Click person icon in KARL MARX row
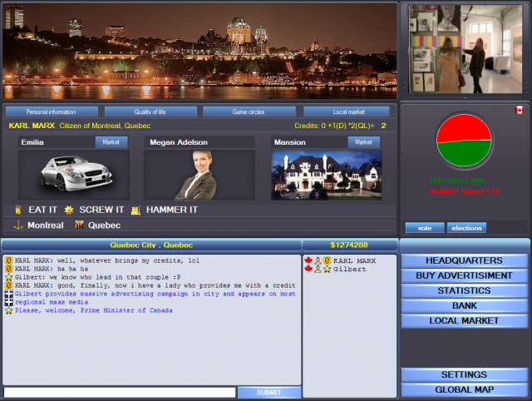The image size is (532, 401). pyautogui.click(x=318, y=260)
